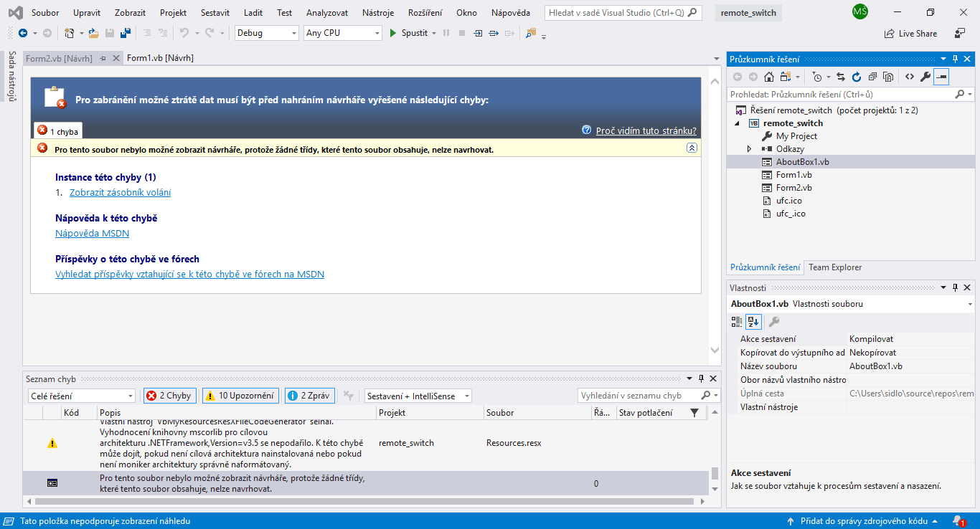Click Home icon in Průzkumník řešení

[769, 77]
